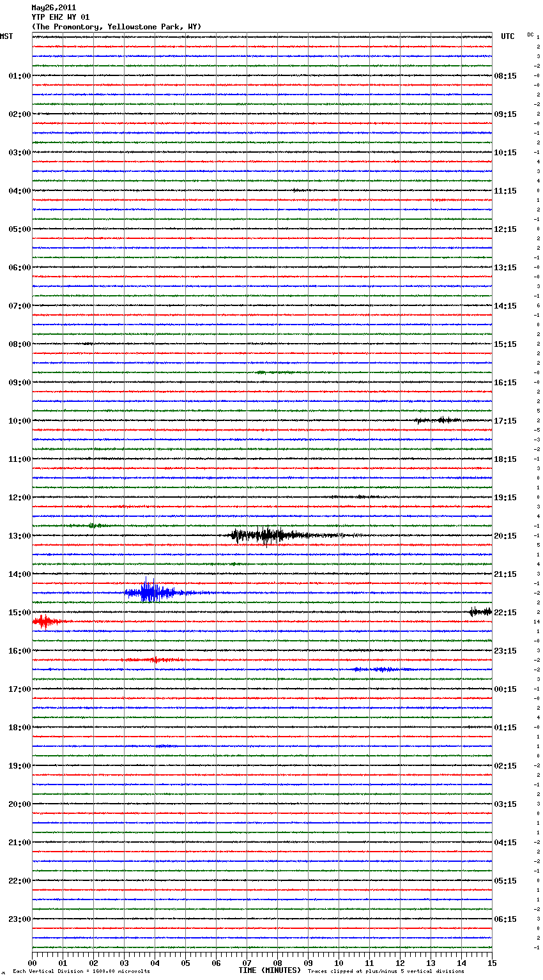Click minute tick label 10 on bottom axis
543x980 pixels.
pos(339,963)
